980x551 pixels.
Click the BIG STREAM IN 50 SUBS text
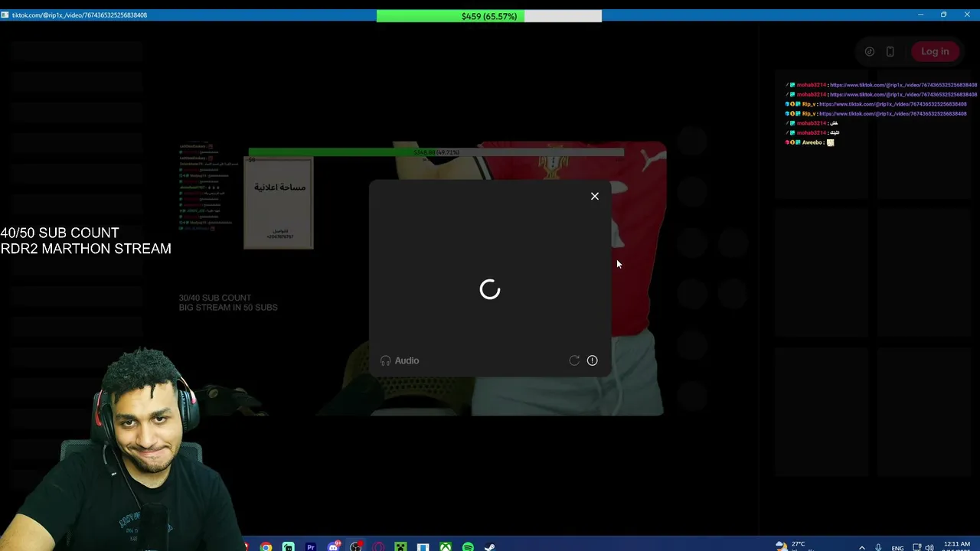228,308
